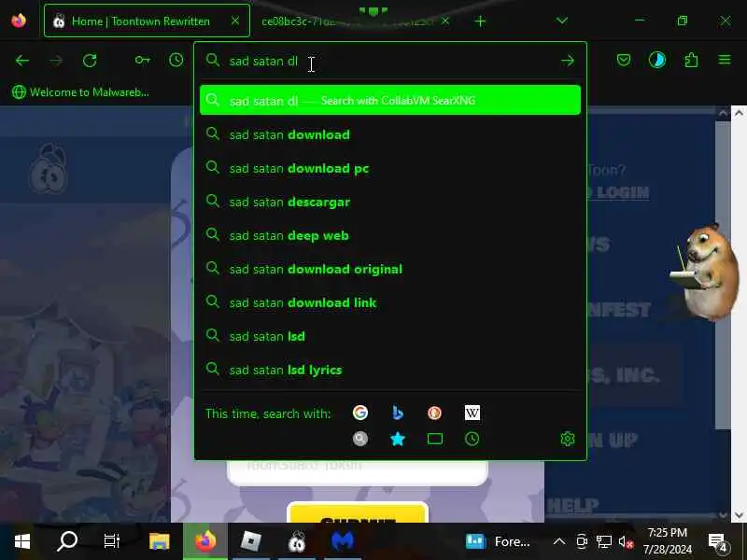Open Firefox View icon beside the tabs

click(19, 21)
